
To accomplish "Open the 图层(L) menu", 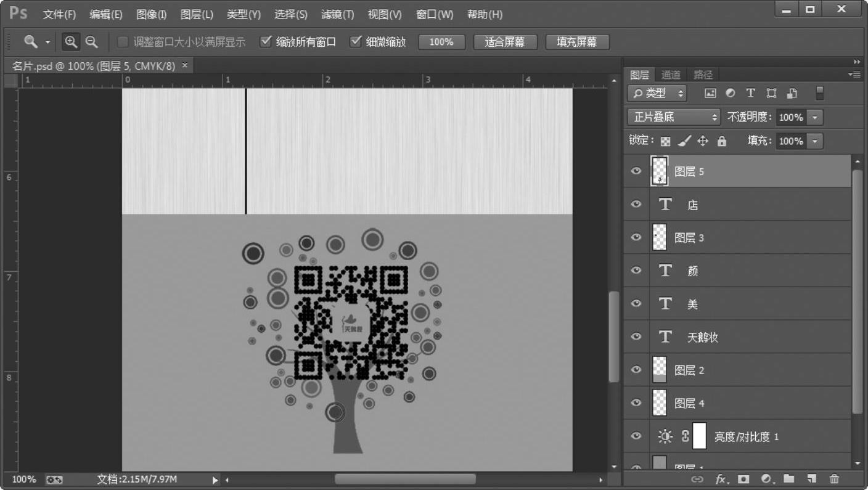I will (197, 14).
